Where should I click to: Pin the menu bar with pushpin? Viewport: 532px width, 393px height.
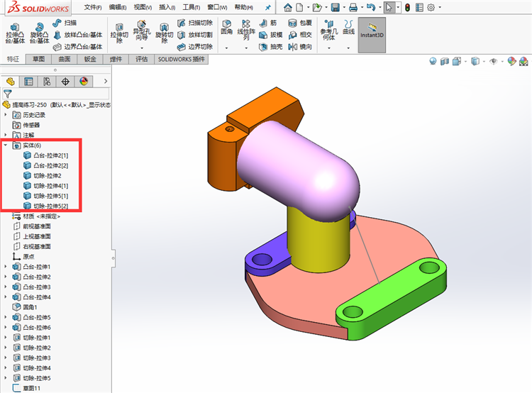pyautogui.click(x=268, y=7)
